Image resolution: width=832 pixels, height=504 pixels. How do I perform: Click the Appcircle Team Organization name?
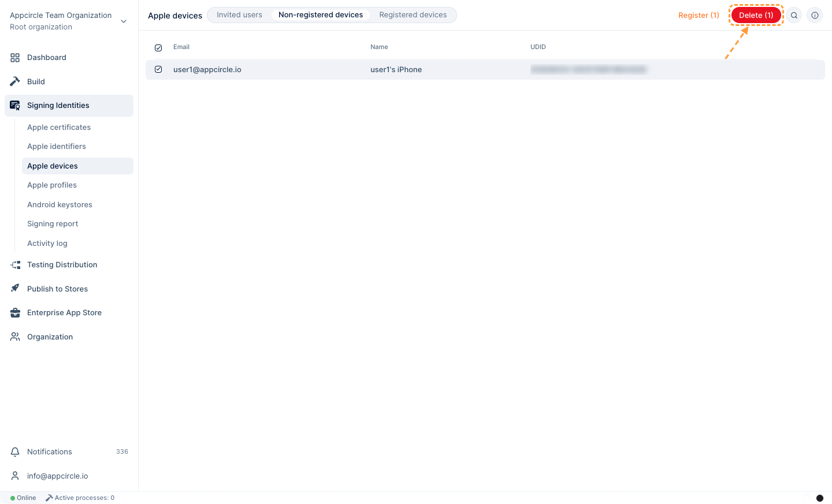click(x=61, y=16)
